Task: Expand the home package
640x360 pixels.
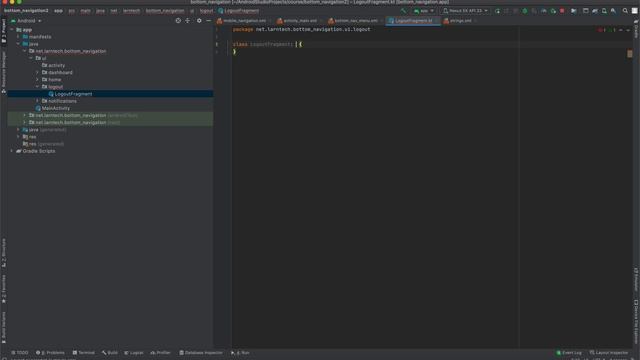Action: click(x=38, y=80)
